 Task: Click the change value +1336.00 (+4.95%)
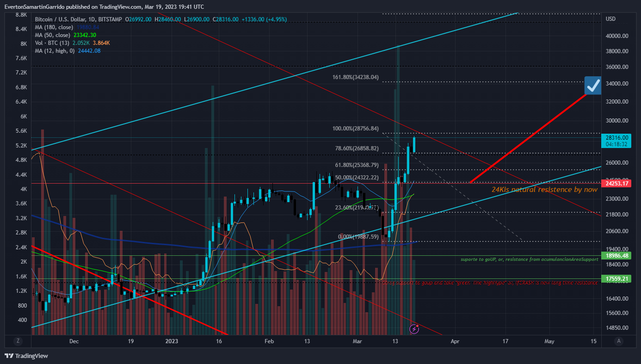point(264,19)
